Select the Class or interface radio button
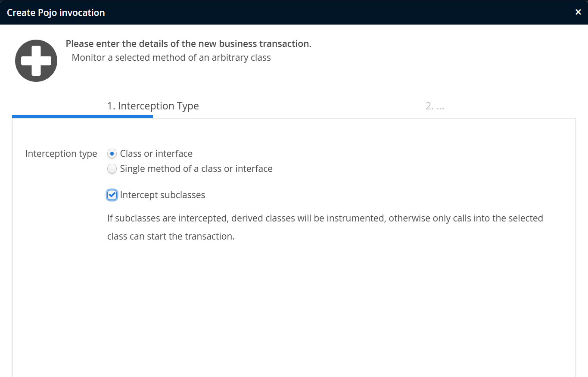588x377 pixels. (x=112, y=154)
